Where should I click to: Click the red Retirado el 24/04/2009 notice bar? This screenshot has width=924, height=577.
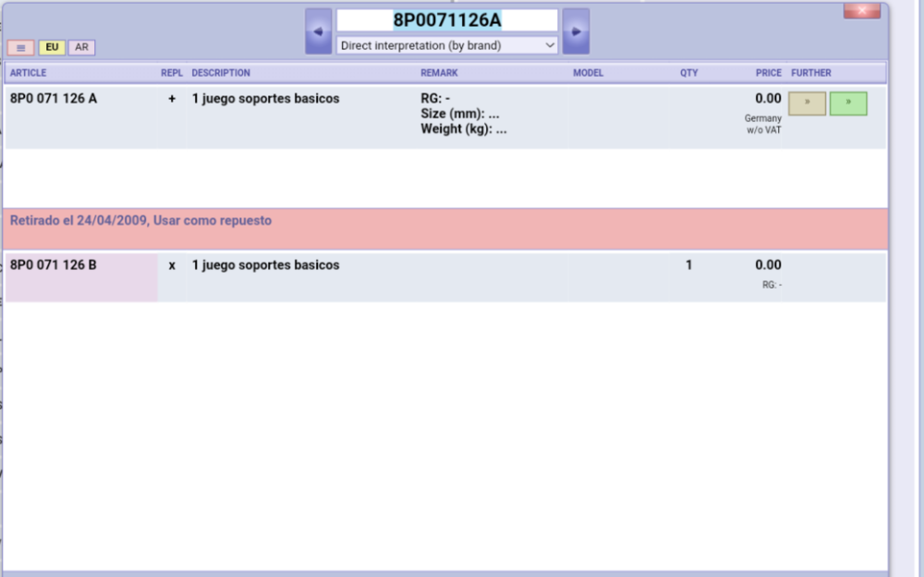[444, 227]
